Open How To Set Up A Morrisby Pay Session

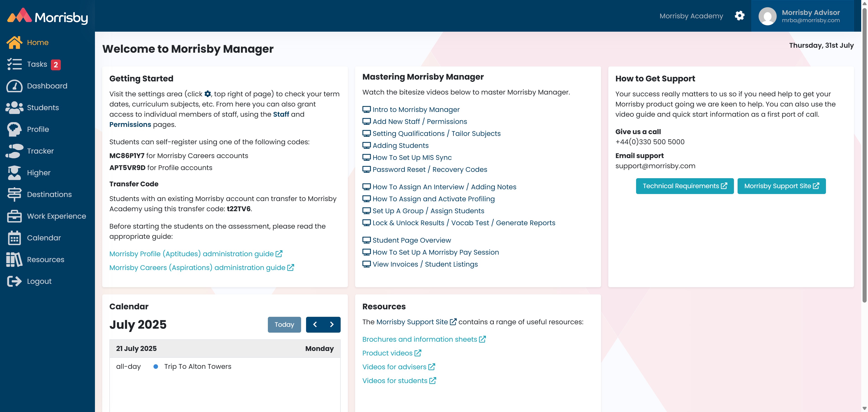[x=435, y=252]
